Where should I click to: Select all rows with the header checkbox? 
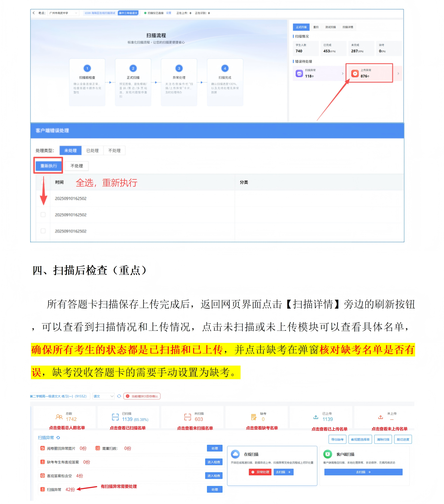[x=43, y=182]
